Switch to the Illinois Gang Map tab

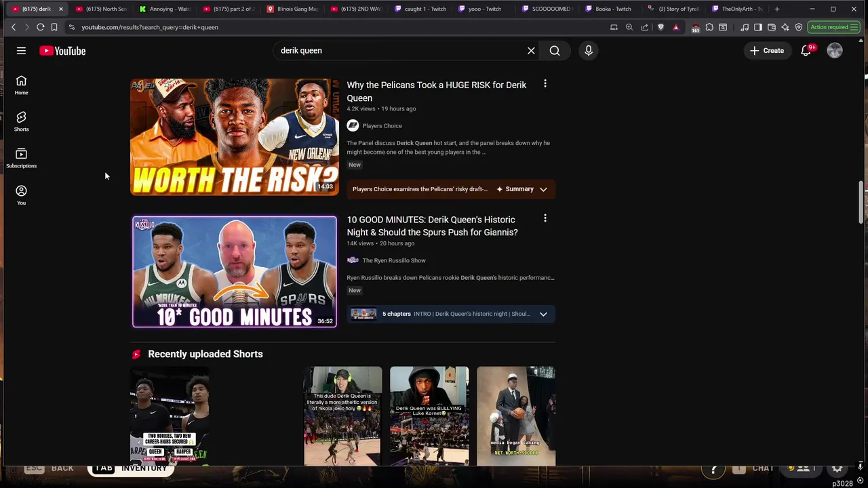tap(293, 9)
